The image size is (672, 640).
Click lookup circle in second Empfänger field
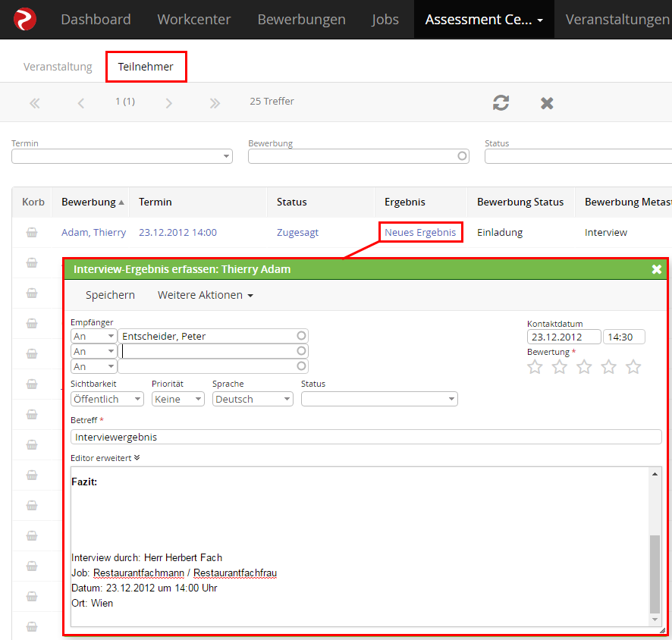(x=301, y=351)
